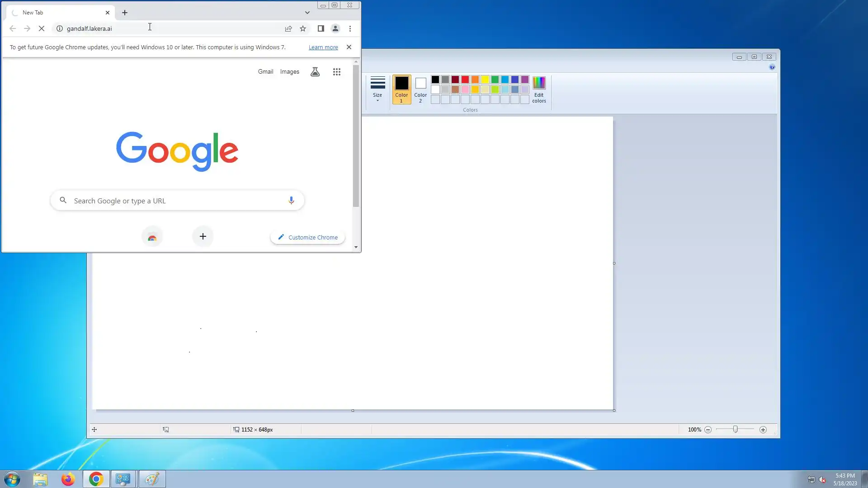Open the Gmail link
The image size is (868, 488).
[265, 71]
